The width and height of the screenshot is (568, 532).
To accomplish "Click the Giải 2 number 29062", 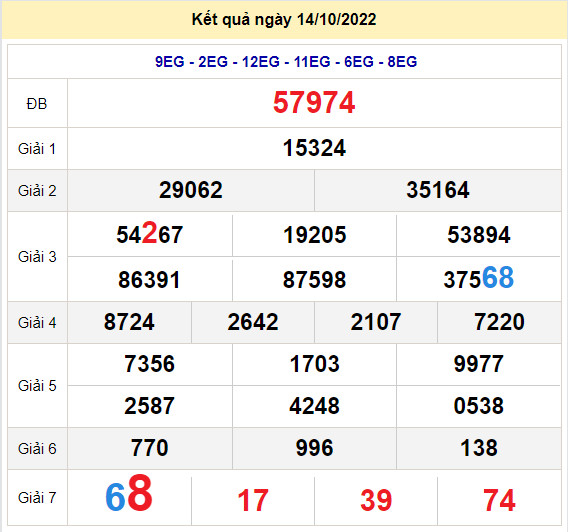I will tap(191, 190).
